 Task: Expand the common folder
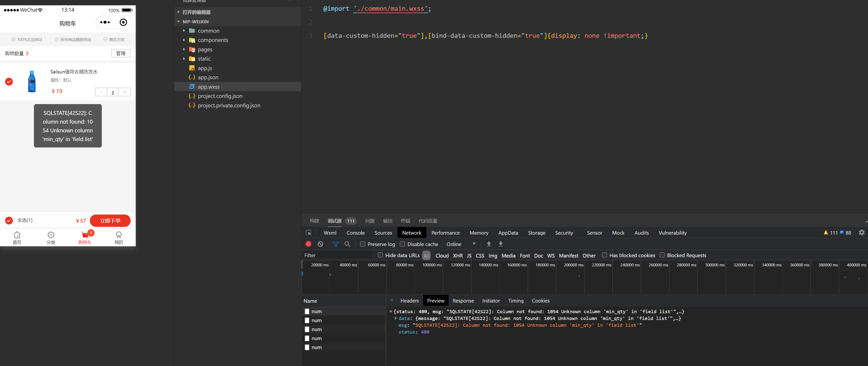pyautogui.click(x=184, y=31)
